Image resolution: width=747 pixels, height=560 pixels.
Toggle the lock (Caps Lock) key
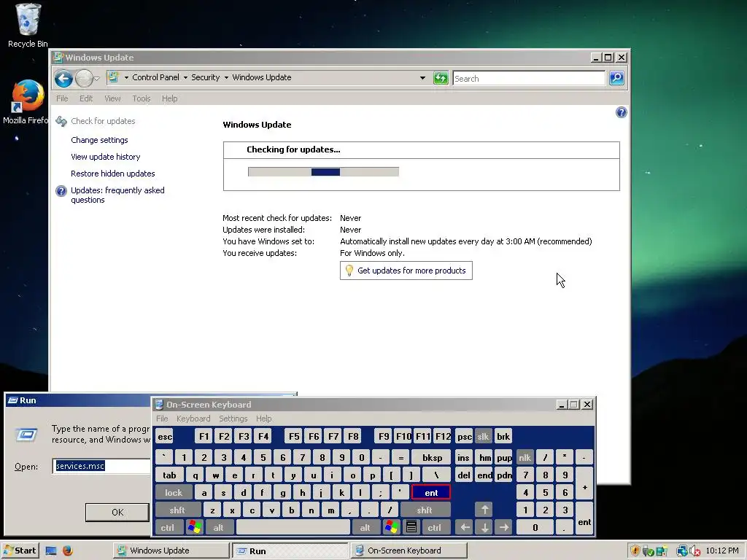click(x=174, y=493)
